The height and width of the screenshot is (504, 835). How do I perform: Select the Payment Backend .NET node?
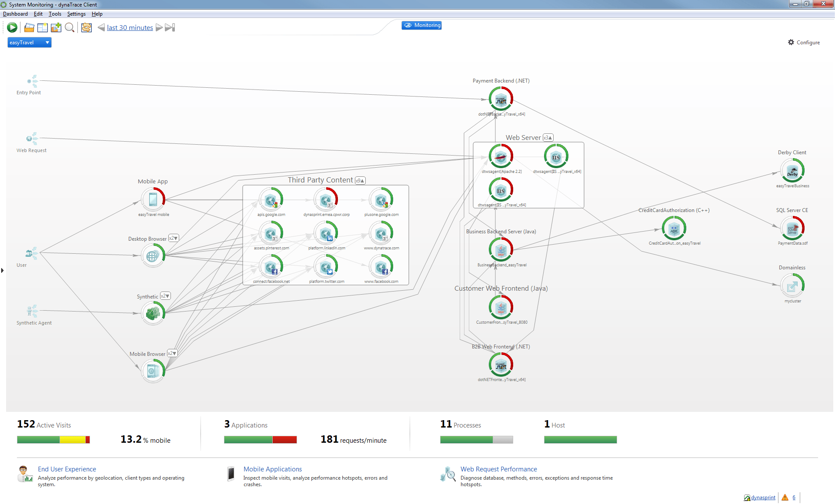(x=501, y=99)
